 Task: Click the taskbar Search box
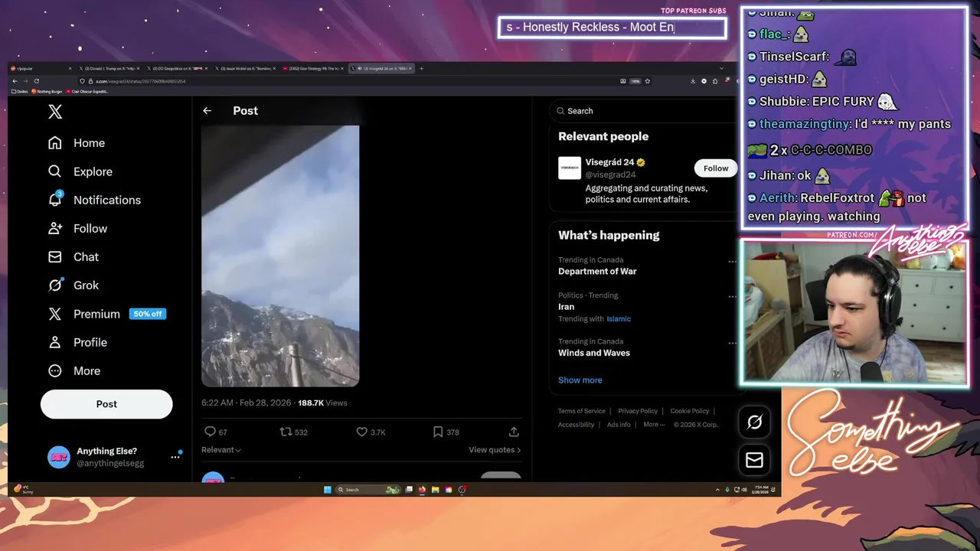pyautogui.click(x=369, y=489)
